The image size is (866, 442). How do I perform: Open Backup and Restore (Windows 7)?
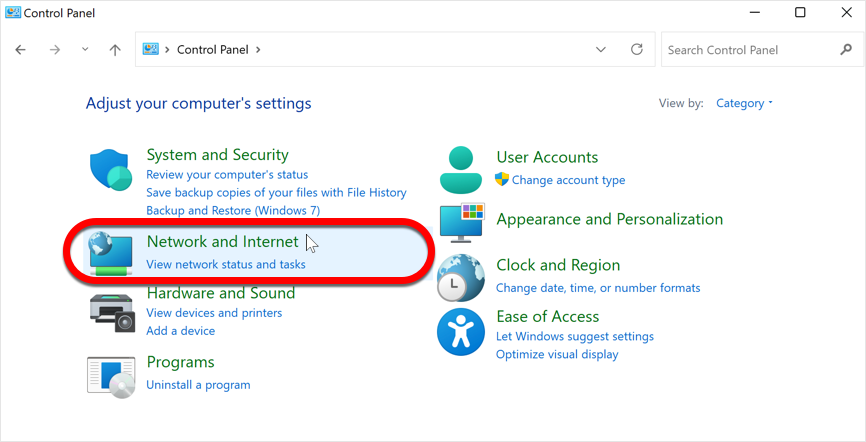pyautogui.click(x=233, y=211)
